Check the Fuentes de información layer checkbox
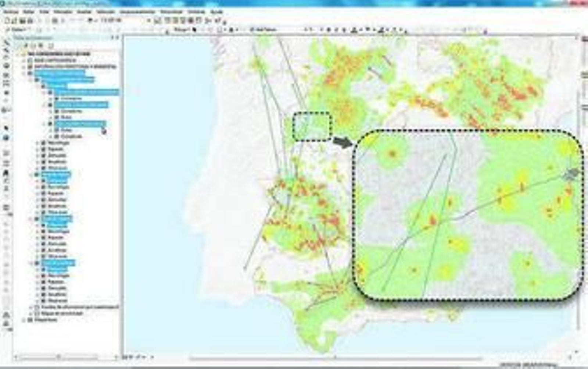 point(37,307)
